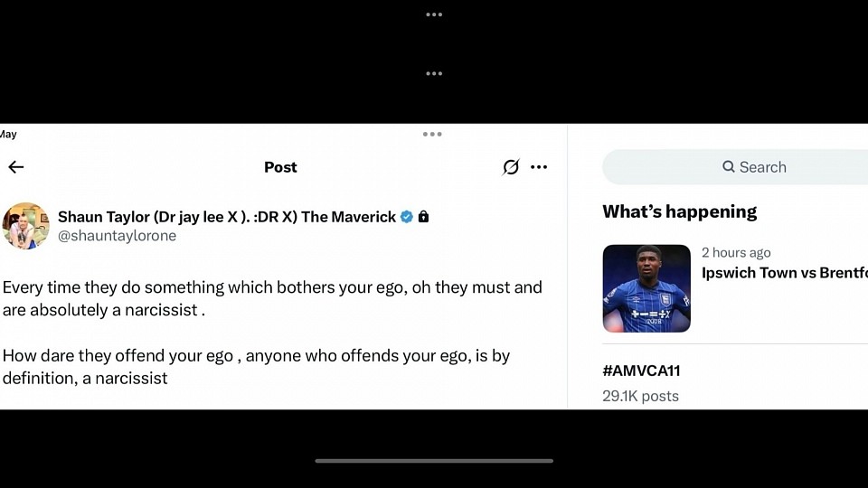
Task: Go back using the left arrow
Action: 16,167
